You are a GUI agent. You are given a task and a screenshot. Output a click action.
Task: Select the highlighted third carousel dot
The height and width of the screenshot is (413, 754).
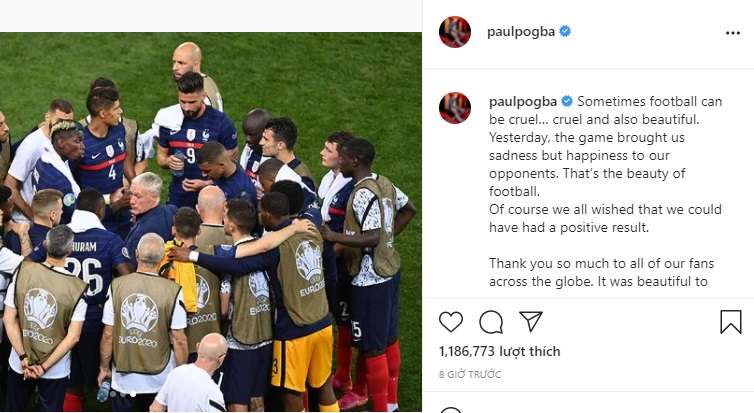click(x=132, y=394)
